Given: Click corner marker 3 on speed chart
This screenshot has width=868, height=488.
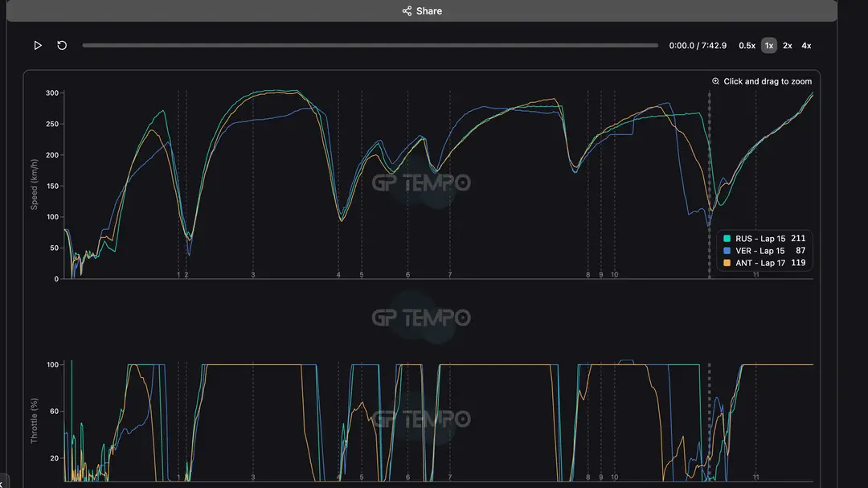Looking at the screenshot, I should tap(253, 275).
